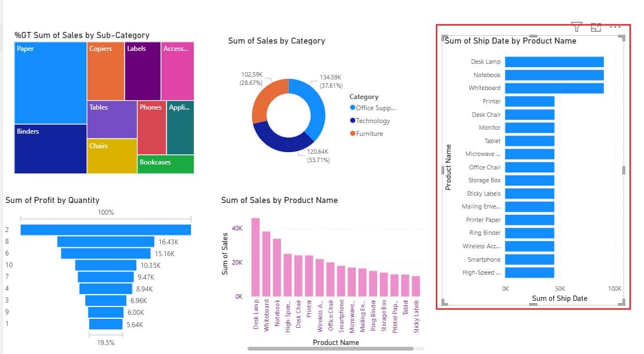Select the Ring Binder ship date bar

(x=529, y=233)
